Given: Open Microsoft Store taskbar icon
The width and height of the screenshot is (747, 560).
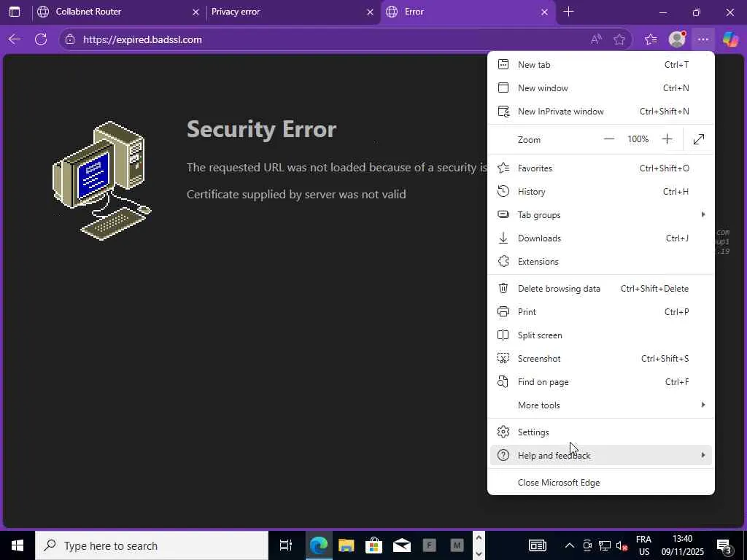Looking at the screenshot, I should point(374,545).
